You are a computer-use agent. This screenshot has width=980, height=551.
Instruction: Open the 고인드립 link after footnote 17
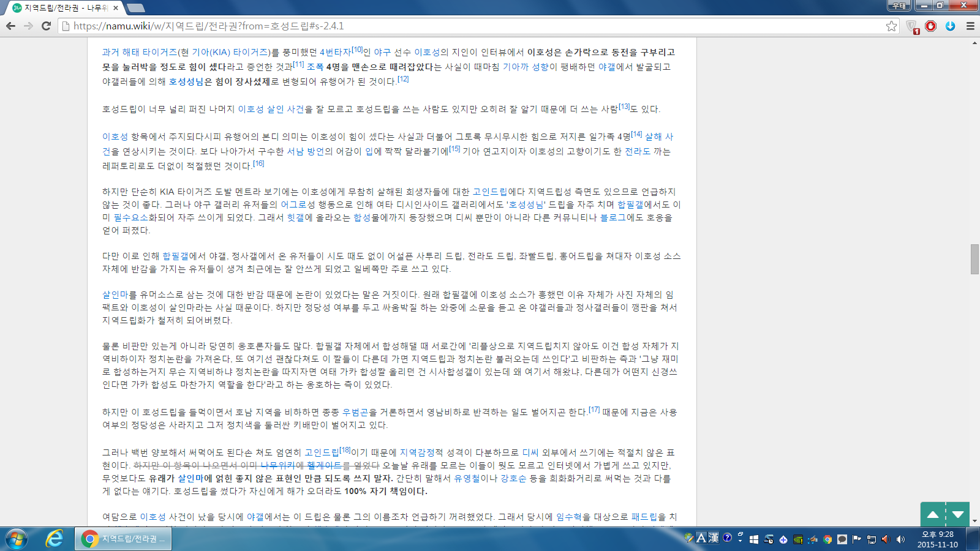pyautogui.click(x=322, y=452)
